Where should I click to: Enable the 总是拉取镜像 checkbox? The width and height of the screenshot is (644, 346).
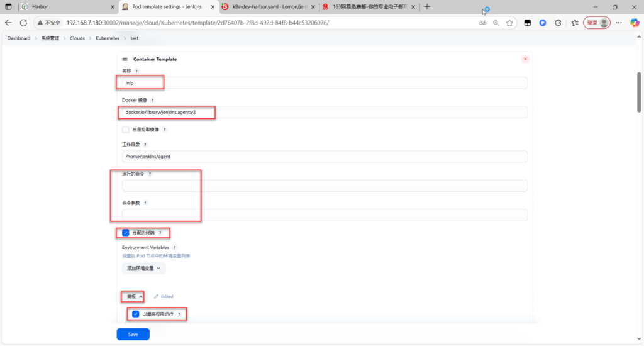(126, 130)
